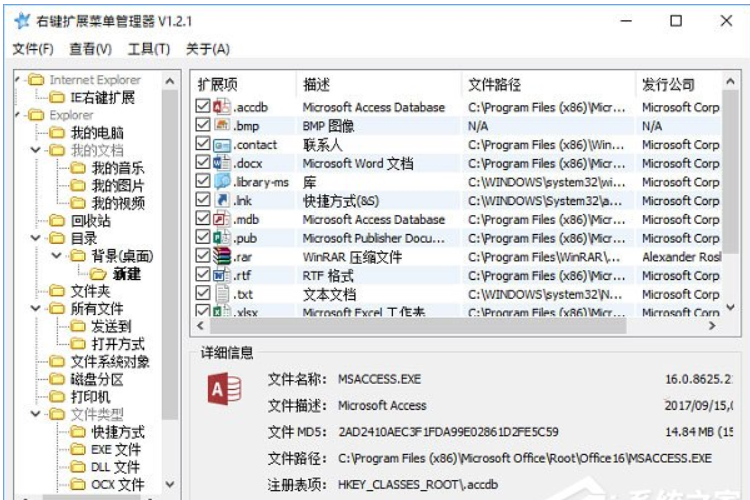750x500 pixels.
Task: Uncheck the .rar extension checkbox
Action: pyautogui.click(x=203, y=256)
